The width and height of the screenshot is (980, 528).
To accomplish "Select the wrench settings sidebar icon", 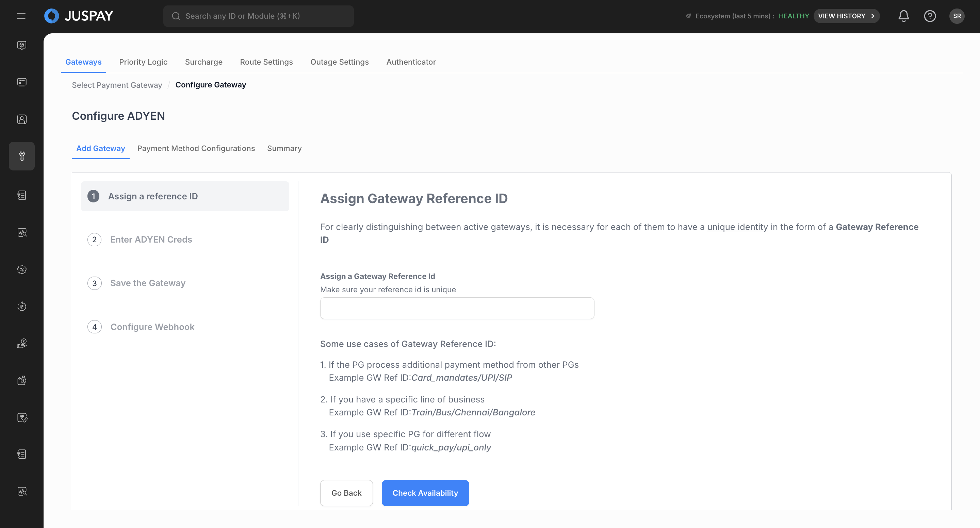I will 22,156.
